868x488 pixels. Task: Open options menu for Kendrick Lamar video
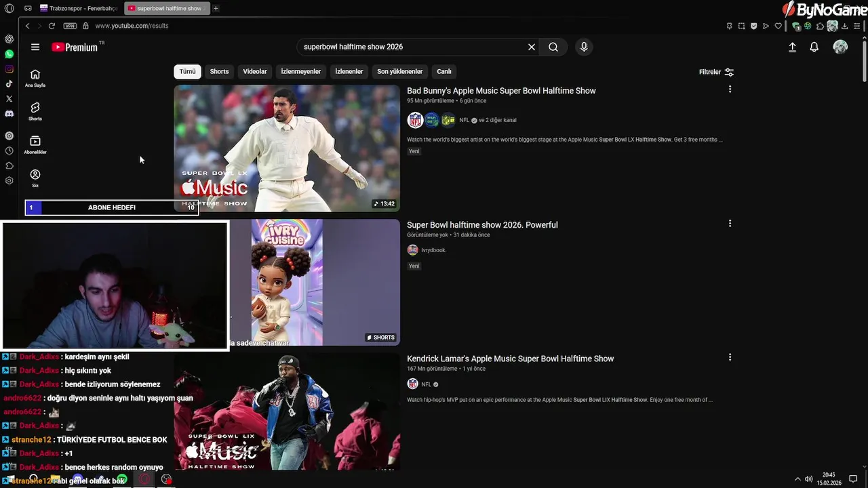click(730, 357)
